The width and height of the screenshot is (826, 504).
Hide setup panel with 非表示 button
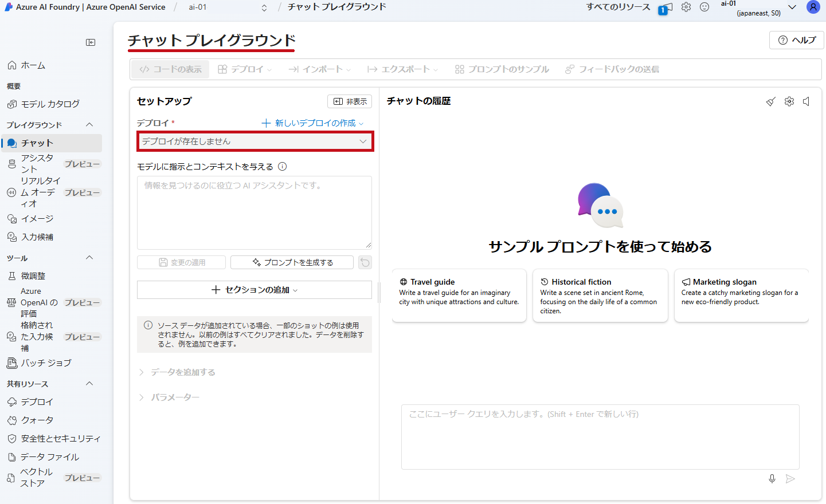(x=350, y=101)
